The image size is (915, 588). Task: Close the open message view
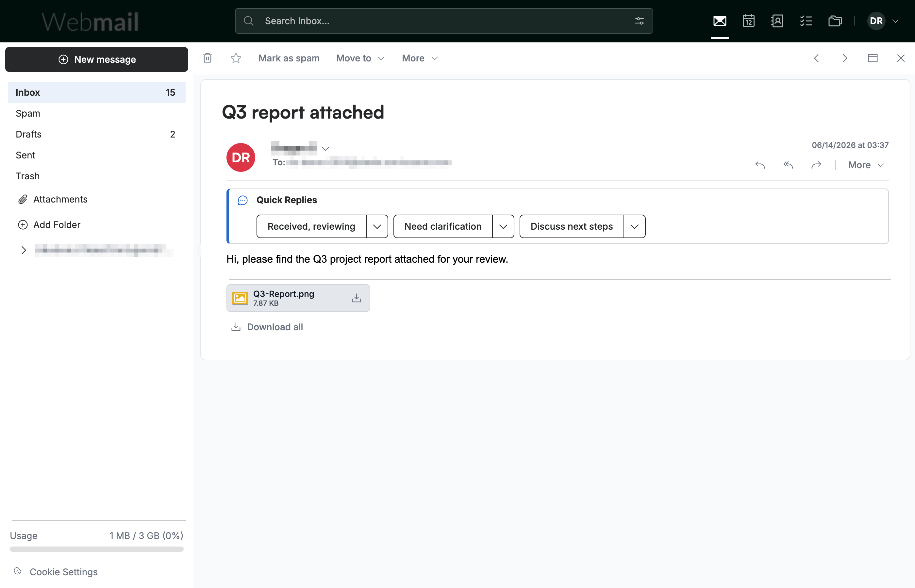(901, 58)
